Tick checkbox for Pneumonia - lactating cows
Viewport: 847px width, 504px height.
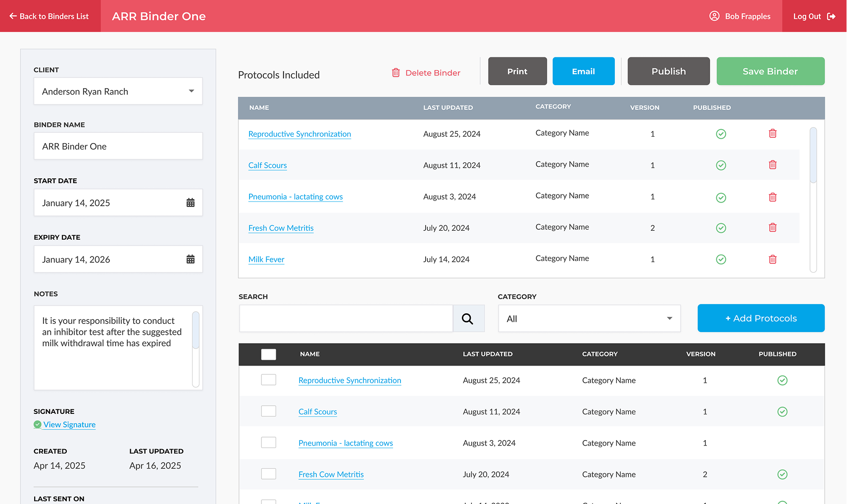268,443
